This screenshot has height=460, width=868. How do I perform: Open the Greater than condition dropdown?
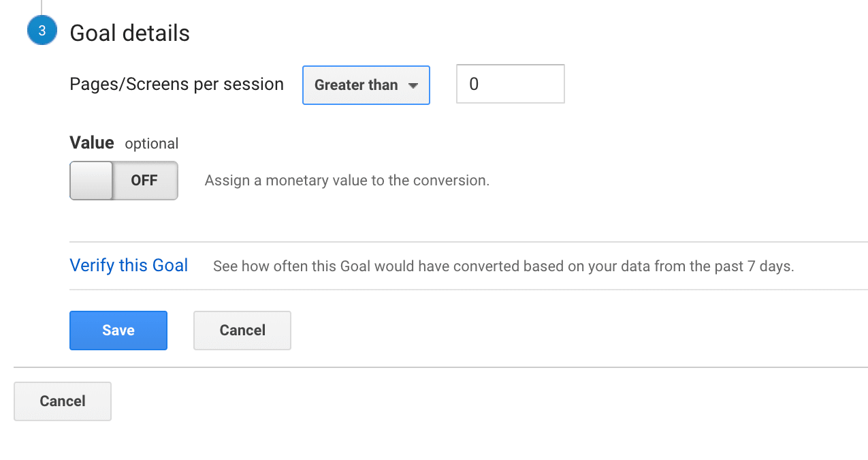point(366,85)
